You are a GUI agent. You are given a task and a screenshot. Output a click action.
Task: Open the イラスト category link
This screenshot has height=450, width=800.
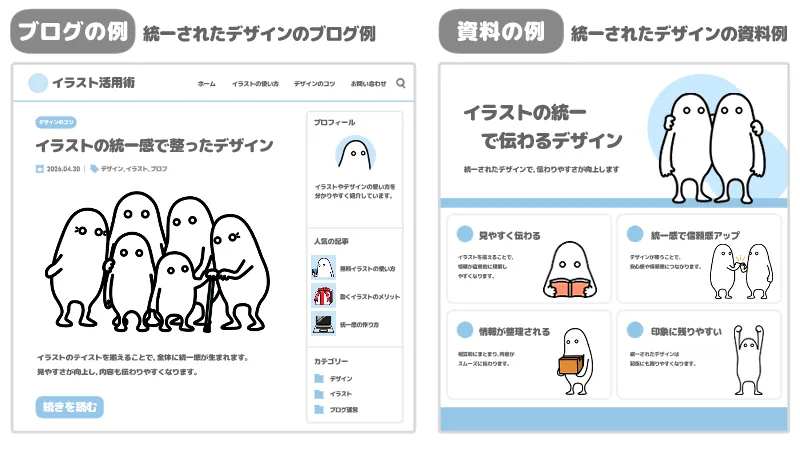point(341,394)
